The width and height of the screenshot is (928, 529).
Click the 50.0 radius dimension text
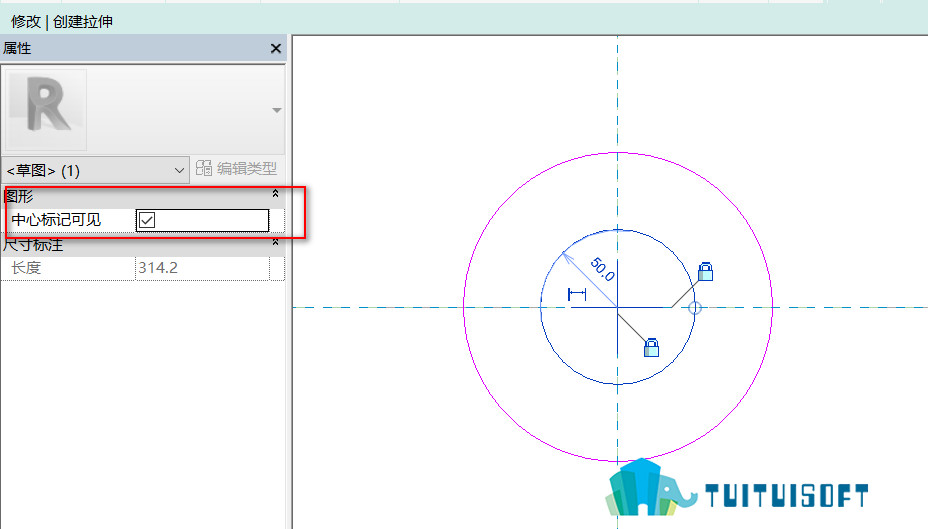(x=602, y=269)
